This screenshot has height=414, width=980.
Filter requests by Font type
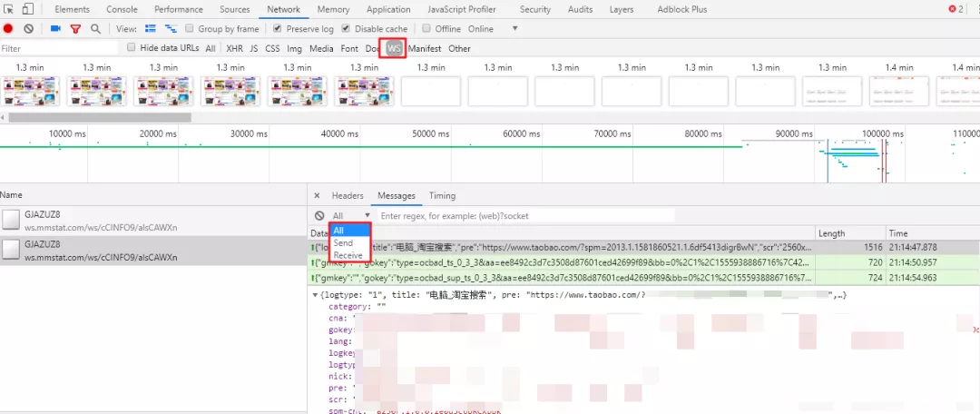[x=349, y=48]
